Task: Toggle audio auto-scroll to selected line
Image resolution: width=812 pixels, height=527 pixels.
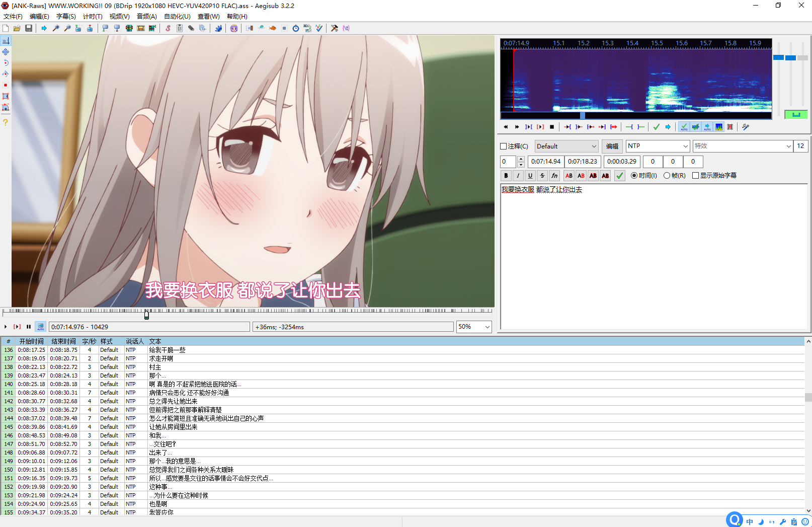Action: click(x=707, y=127)
